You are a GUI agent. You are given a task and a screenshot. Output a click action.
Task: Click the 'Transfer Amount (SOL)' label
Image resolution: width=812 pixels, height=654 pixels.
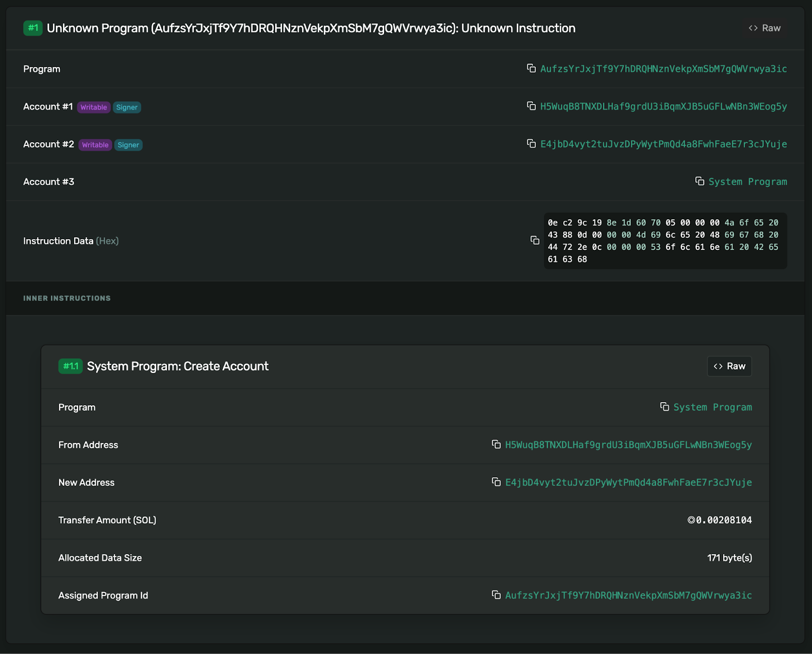(x=107, y=520)
